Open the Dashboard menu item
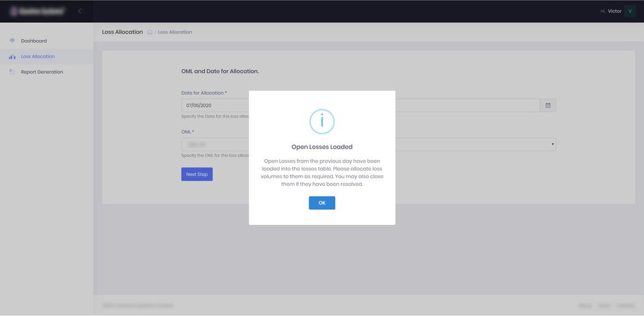This screenshot has height=316, width=644. pos(33,41)
